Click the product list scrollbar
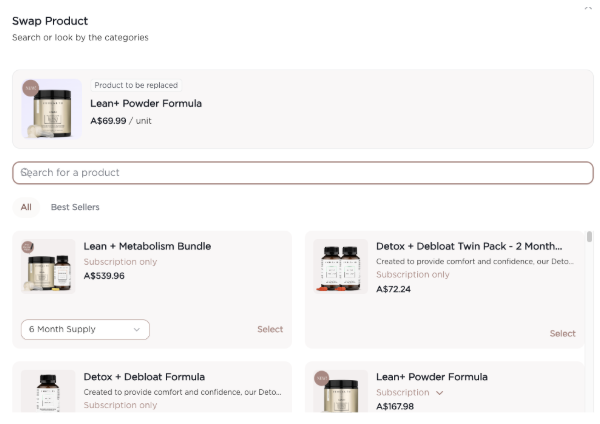This screenshot has height=424, width=600. click(589, 238)
